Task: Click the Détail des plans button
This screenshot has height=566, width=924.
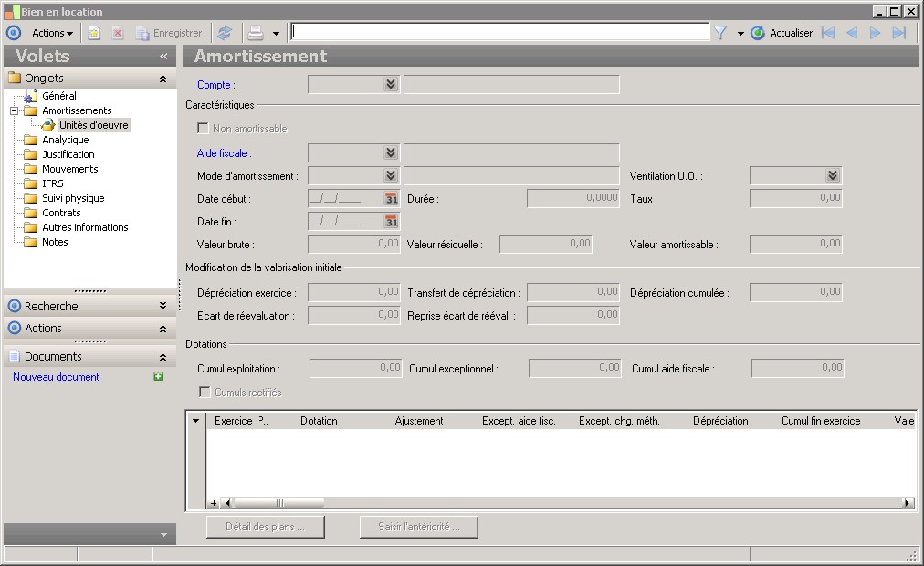Action: point(266,527)
